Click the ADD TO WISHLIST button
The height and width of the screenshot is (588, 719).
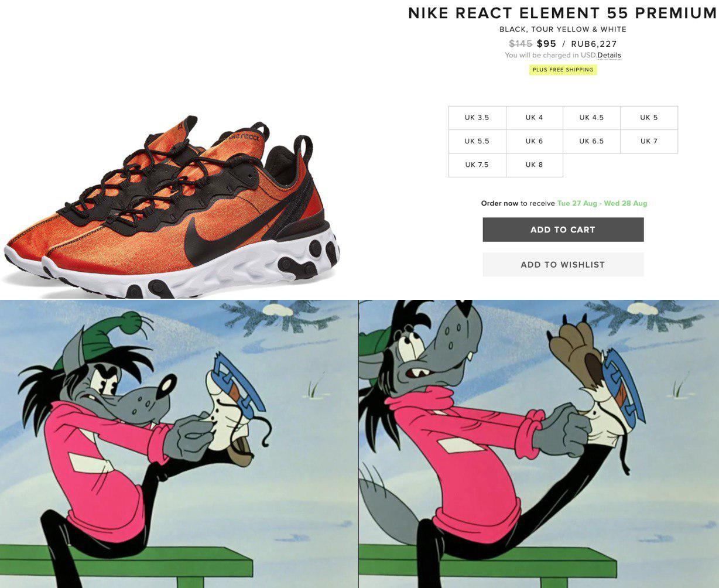pyautogui.click(x=563, y=265)
